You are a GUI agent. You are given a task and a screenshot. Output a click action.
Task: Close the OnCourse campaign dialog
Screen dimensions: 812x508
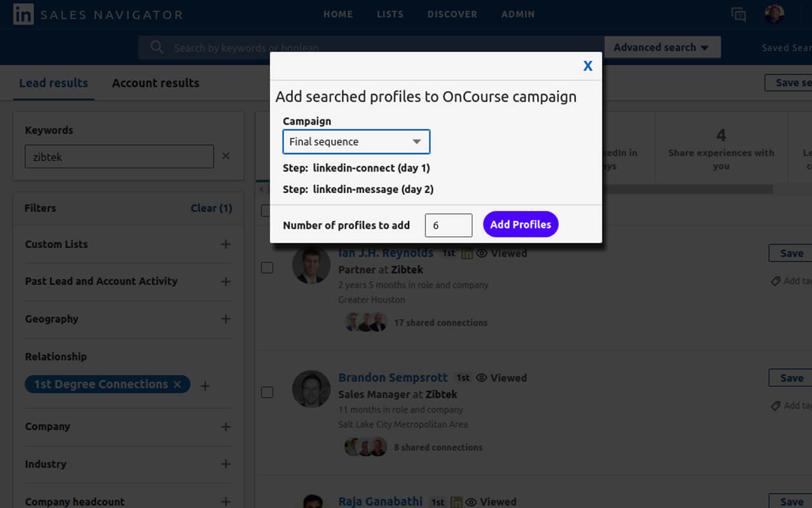click(x=587, y=66)
